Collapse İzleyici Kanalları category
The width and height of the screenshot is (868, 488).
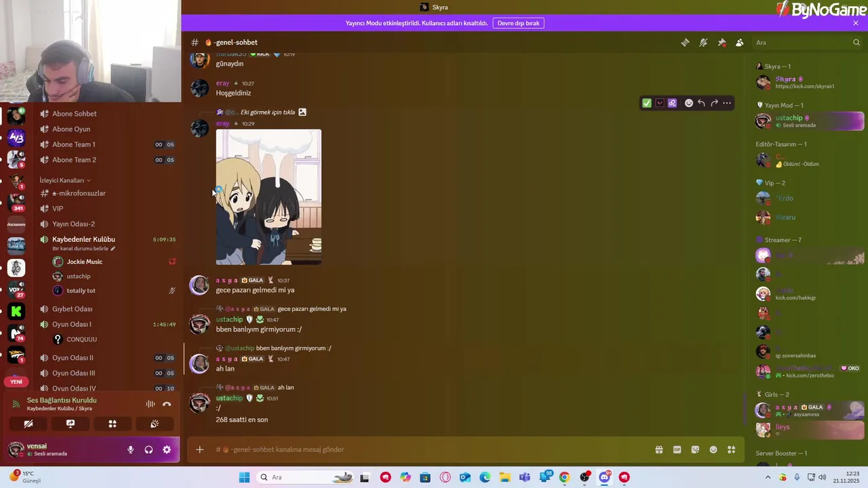pos(64,180)
